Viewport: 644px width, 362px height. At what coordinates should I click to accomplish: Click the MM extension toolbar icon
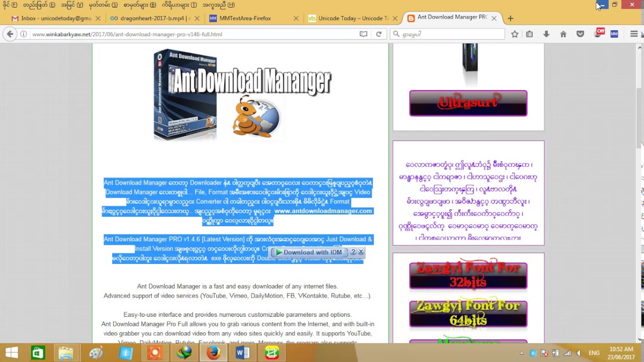614,34
